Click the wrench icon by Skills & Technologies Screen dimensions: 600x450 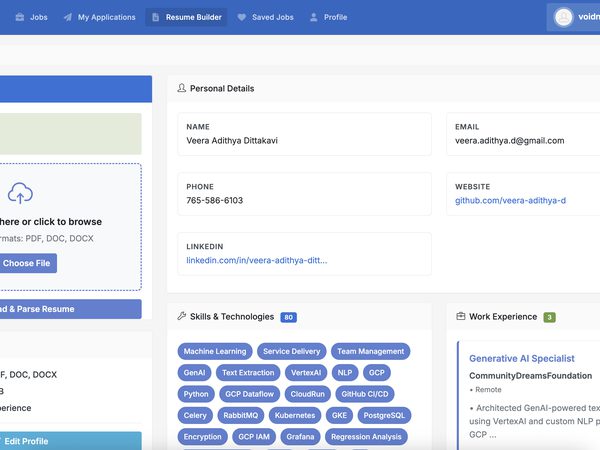[181, 316]
